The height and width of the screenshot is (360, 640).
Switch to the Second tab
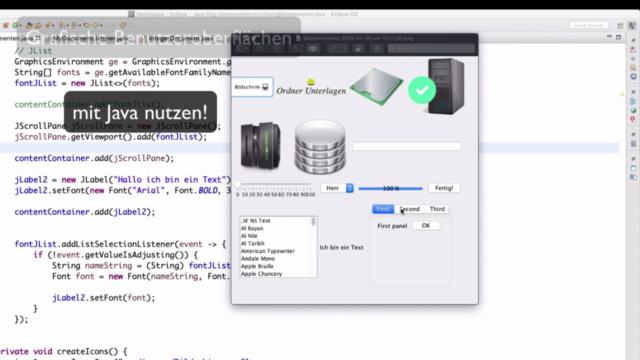(x=409, y=209)
